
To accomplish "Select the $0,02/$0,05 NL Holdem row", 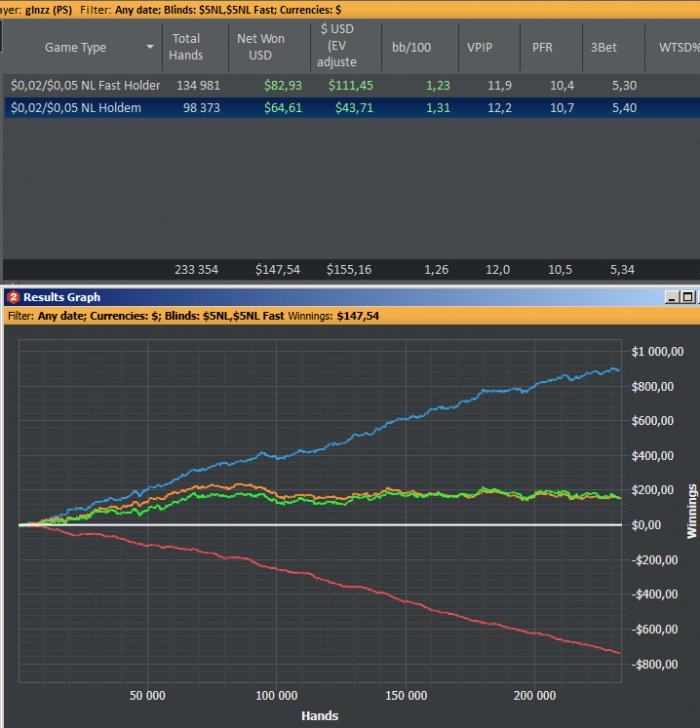I will tap(352, 108).
